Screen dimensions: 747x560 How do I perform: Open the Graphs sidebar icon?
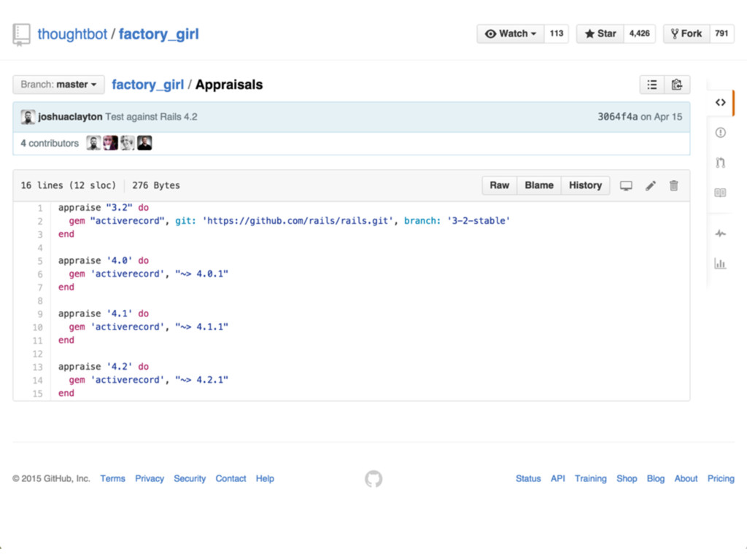pyautogui.click(x=720, y=263)
